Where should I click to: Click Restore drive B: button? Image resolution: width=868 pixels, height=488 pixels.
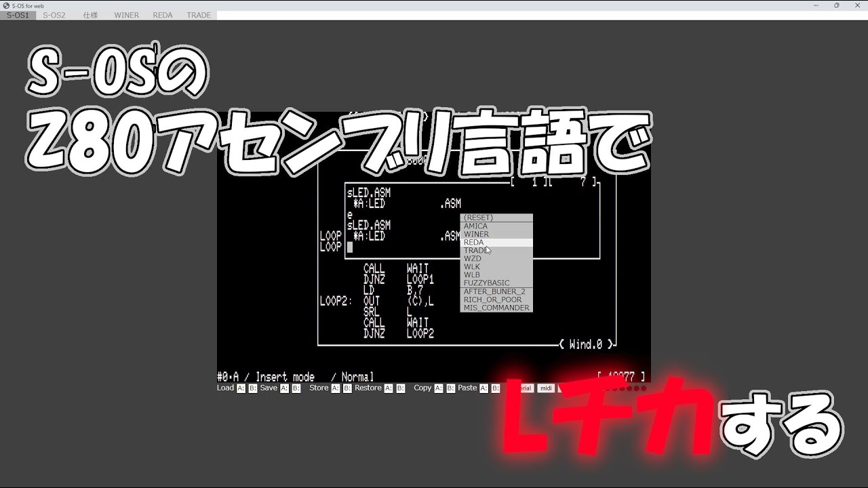tap(401, 388)
